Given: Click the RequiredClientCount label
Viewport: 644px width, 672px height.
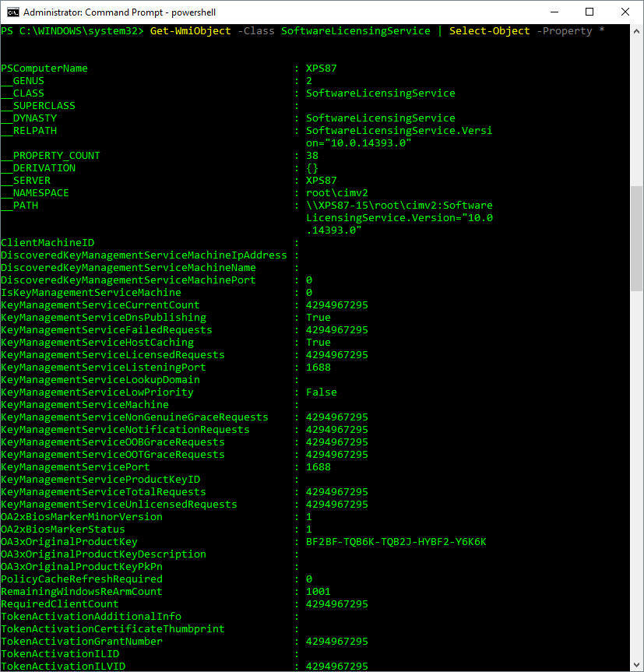Looking at the screenshot, I should pyautogui.click(x=59, y=603).
